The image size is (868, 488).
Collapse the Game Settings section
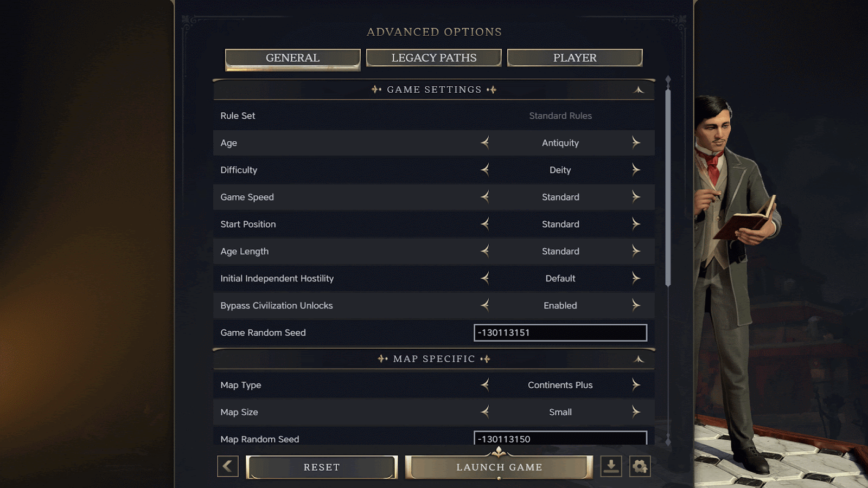pyautogui.click(x=639, y=90)
